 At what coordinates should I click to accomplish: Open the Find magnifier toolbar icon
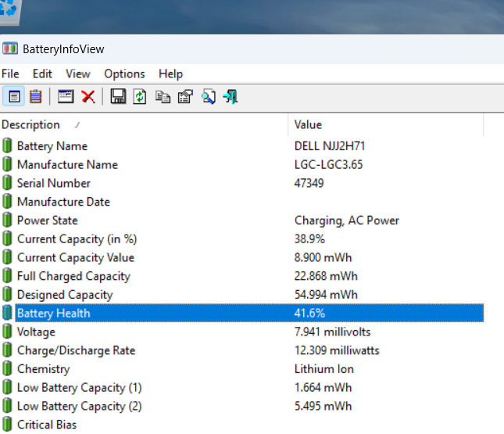click(209, 96)
